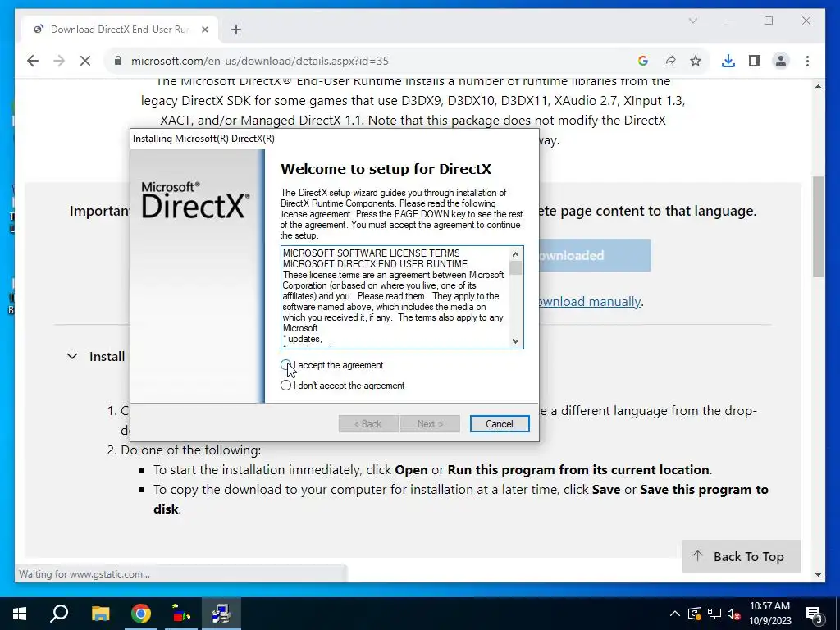This screenshot has width=840, height=630.
Task: Click license text scroll-up arrow
Action: point(515,254)
